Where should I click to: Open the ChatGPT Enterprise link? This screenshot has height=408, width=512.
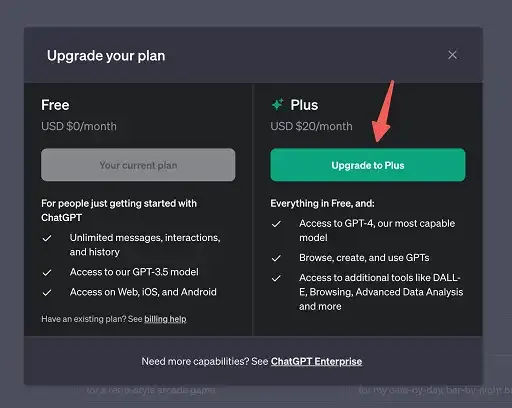316,361
